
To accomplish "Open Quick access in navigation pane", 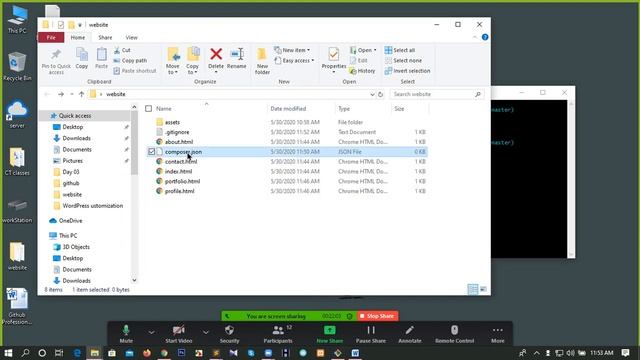I will pos(75,116).
